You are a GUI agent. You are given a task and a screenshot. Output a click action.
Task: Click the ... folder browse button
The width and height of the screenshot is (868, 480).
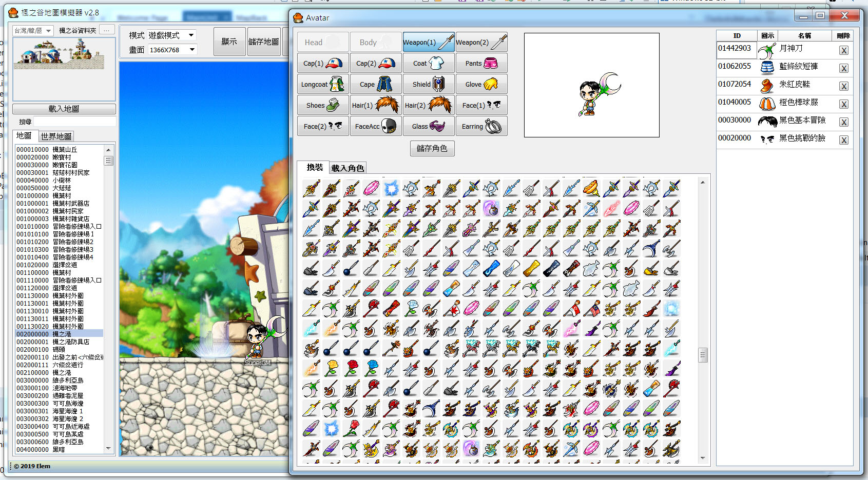(x=107, y=30)
